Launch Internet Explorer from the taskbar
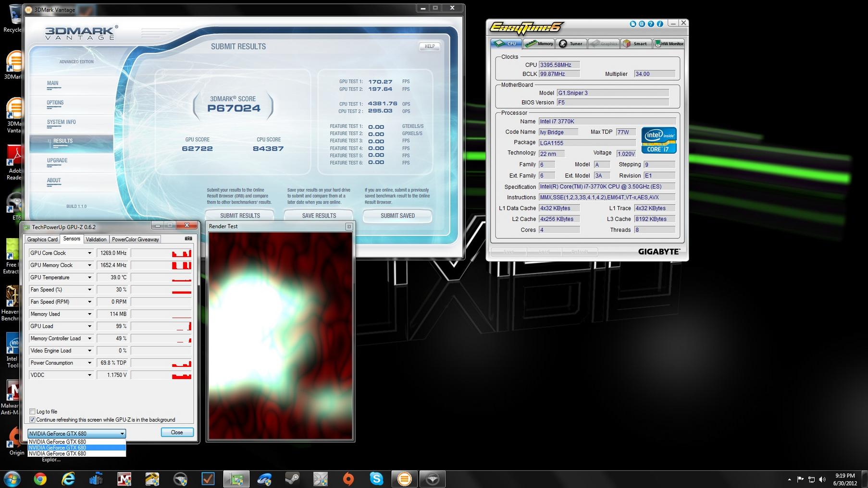Viewport: 868px width, 488px height. click(68, 479)
